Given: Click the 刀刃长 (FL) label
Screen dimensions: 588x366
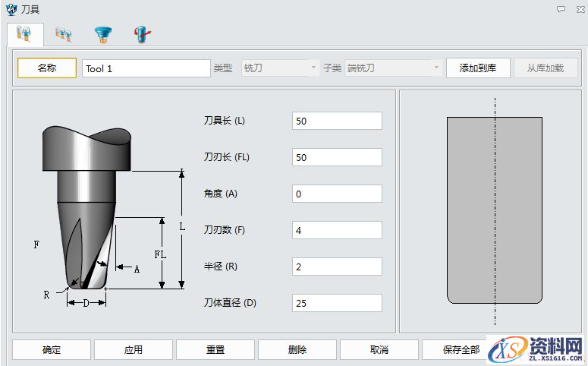Looking at the screenshot, I should 227,157.
